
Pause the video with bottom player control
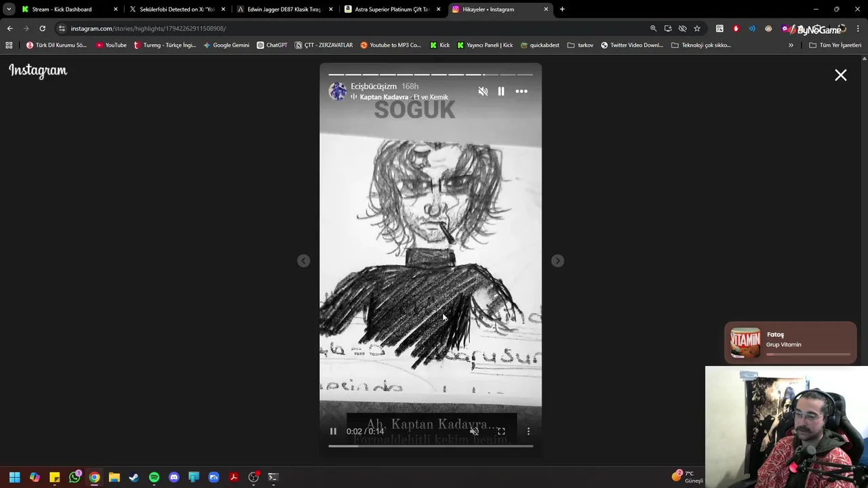(x=333, y=431)
